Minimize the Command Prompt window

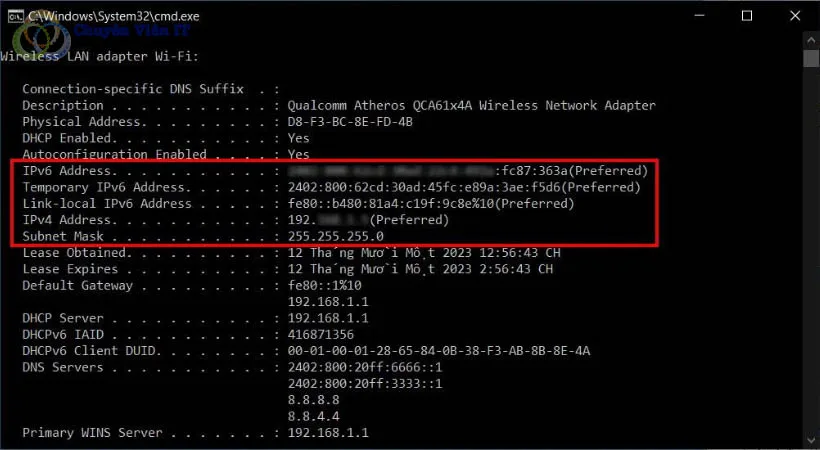point(699,16)
